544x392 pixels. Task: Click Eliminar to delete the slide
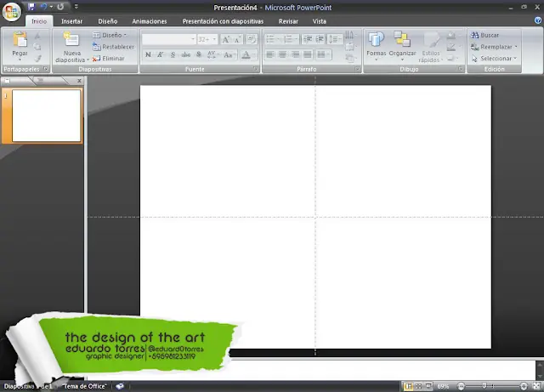pyautogui.click(x=108, y=59)
